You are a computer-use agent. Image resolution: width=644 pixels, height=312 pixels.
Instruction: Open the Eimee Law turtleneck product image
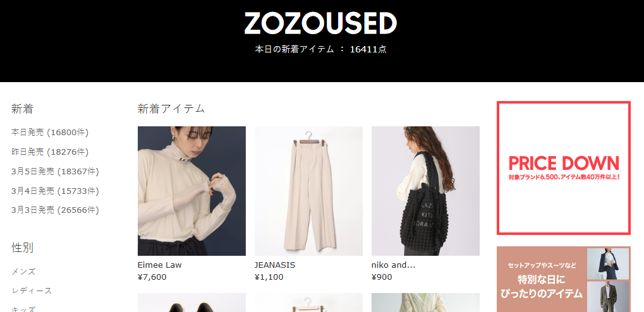pyautogui.click(x=191, y=191)
